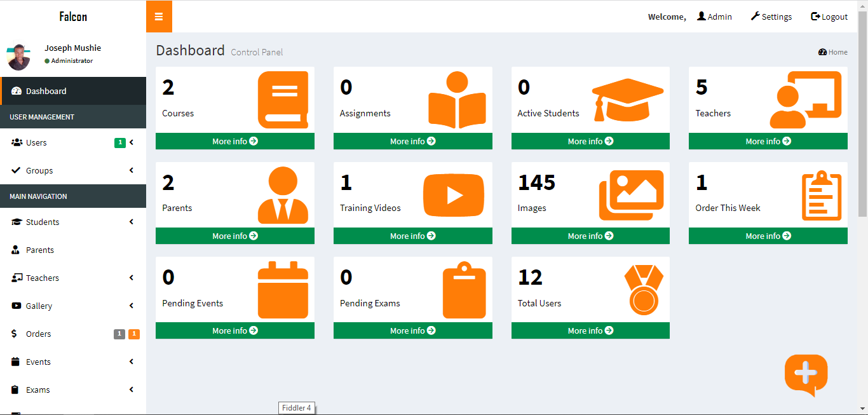Click the Order This Week clipboard icon
868x415 pixels.
coord(821,195)
